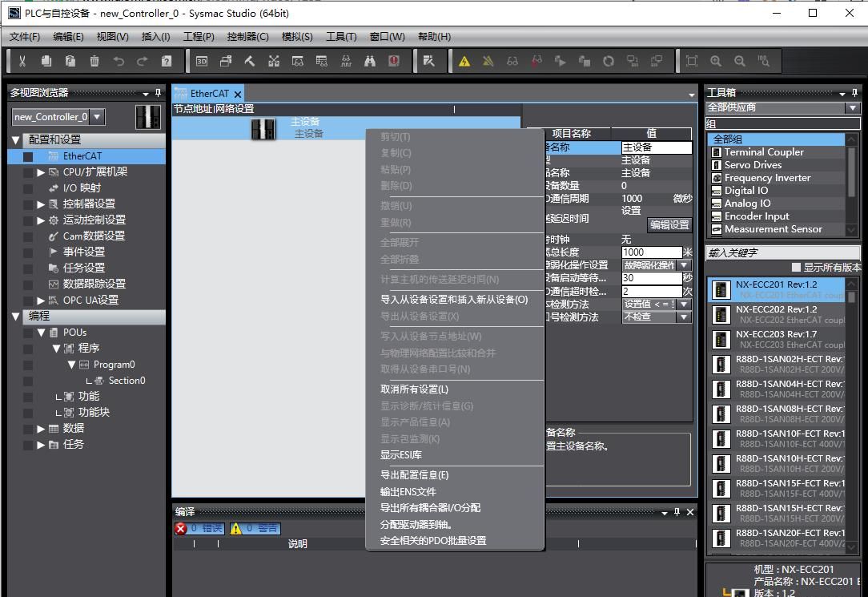Open the 控制器(C) menu

coord(247,36)
